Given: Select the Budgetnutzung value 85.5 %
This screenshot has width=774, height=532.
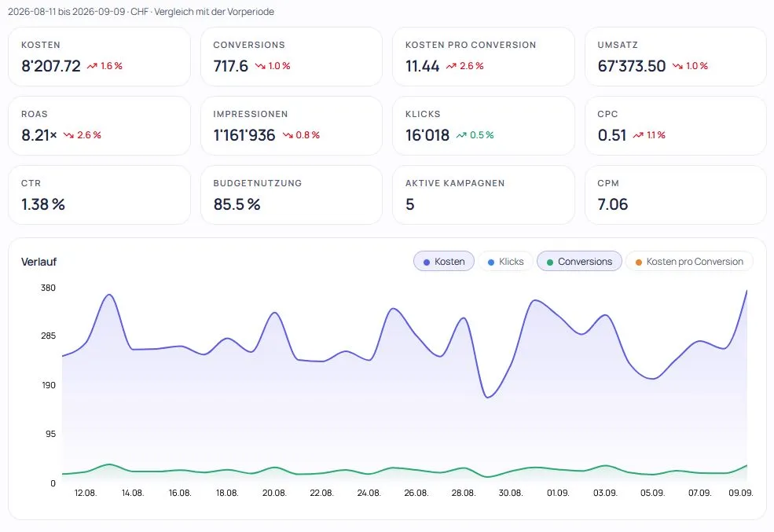Looking at the screenshot, I should coord(237,204).
